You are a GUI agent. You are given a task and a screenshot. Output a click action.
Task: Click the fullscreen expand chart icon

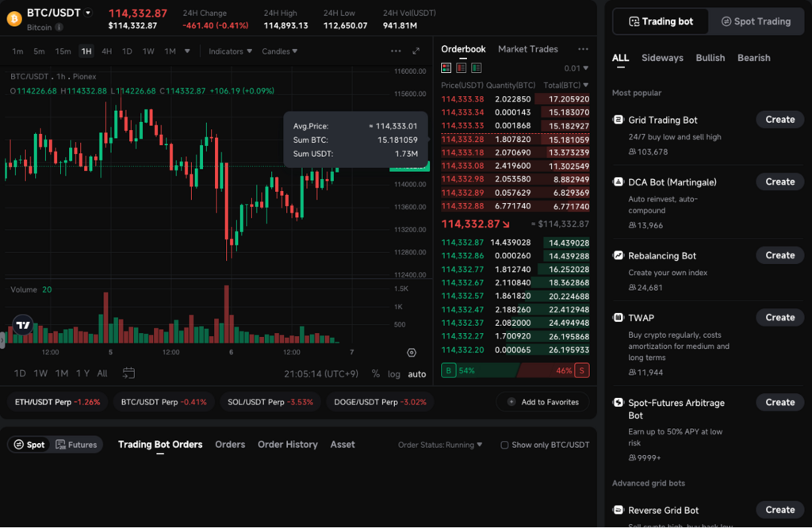416,52
